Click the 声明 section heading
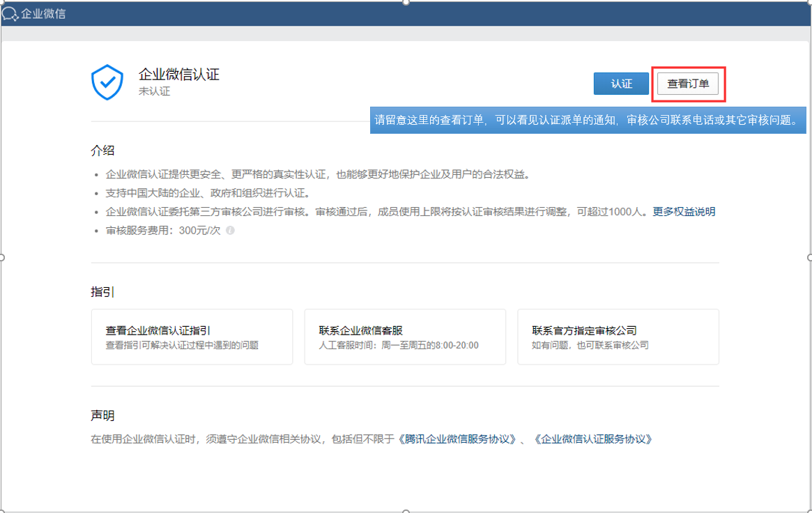This screenshot has height=513, width=812. point(101,415)
